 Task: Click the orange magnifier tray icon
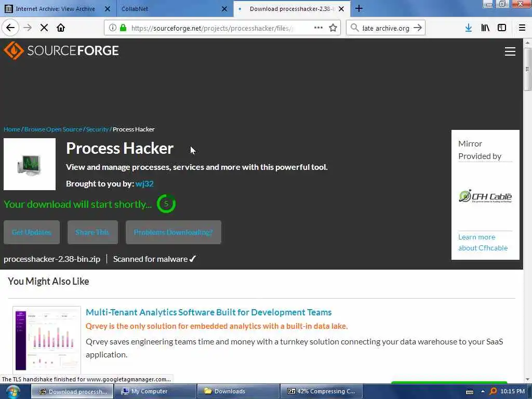coord(493,392)
